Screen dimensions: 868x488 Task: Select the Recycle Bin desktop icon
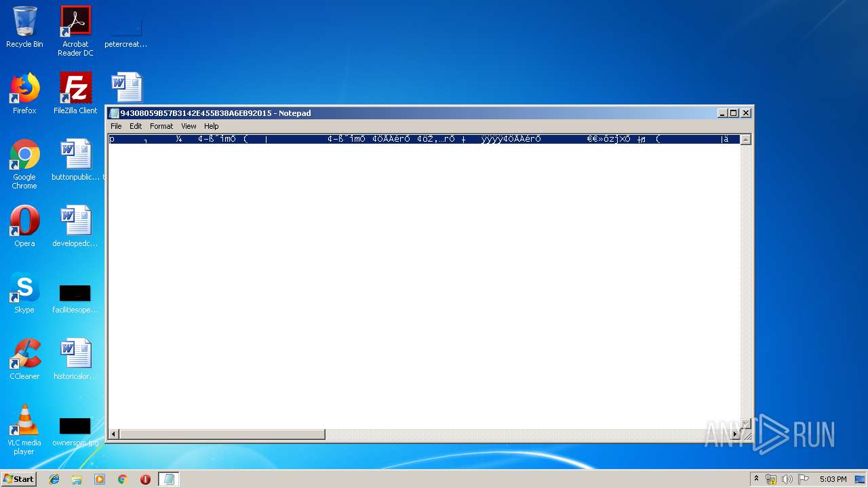24,27
